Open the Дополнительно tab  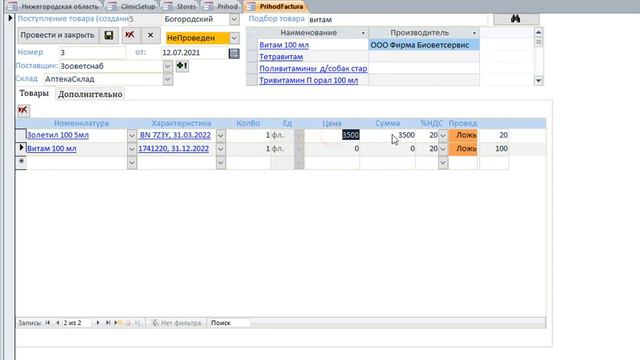click(90, 94)
